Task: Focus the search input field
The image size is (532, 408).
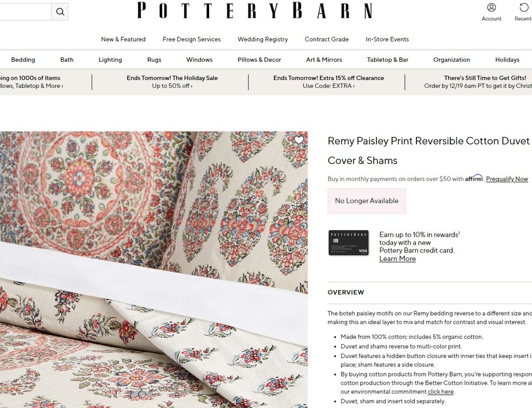Action: (x=26, y=12)
